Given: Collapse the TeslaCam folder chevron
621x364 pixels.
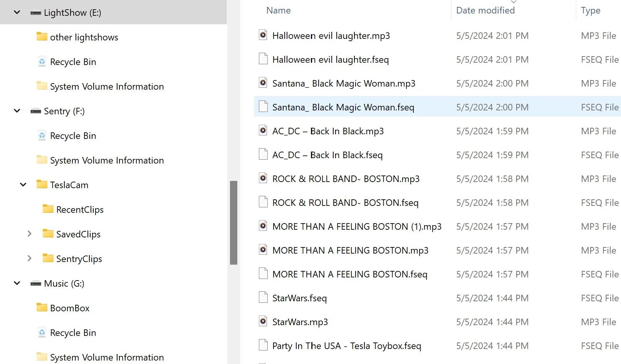Looking at the screenshot, I should click(23, 185).
